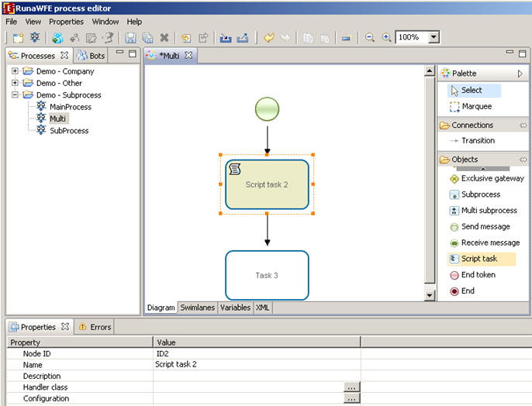Pick the Transition connection tool
The image size is (532, 406).
click(x=478, y=140)
